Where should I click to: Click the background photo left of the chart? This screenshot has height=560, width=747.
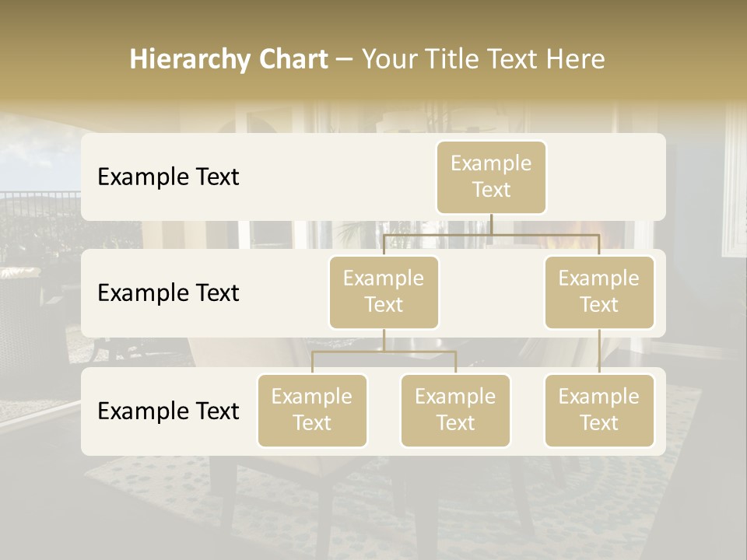(x=39, y=311)
